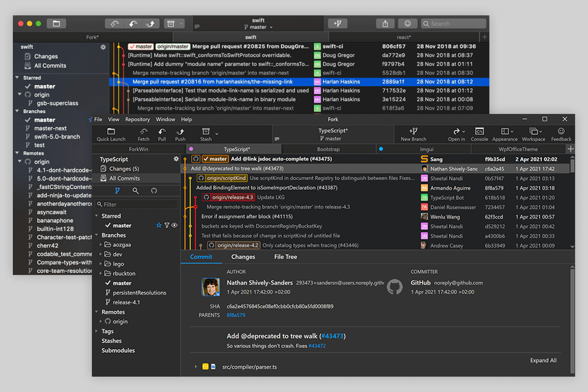Image resolution: width=588 pixels, height=392 pixels.
Task: Click GitHub icon in sidebar filter row
Action: [x=154, y=190]
